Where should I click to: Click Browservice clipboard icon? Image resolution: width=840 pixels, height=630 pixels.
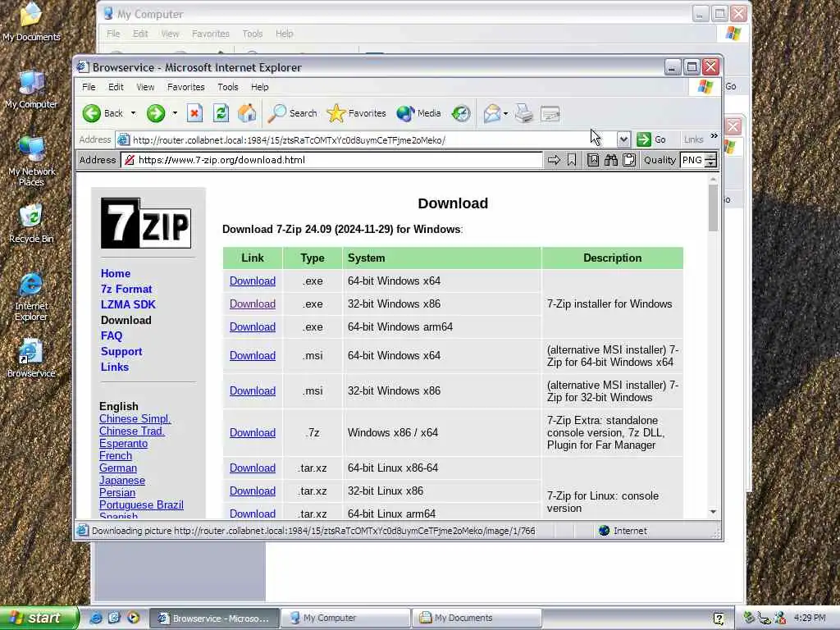pyautogui.click(x=629, y=160)
